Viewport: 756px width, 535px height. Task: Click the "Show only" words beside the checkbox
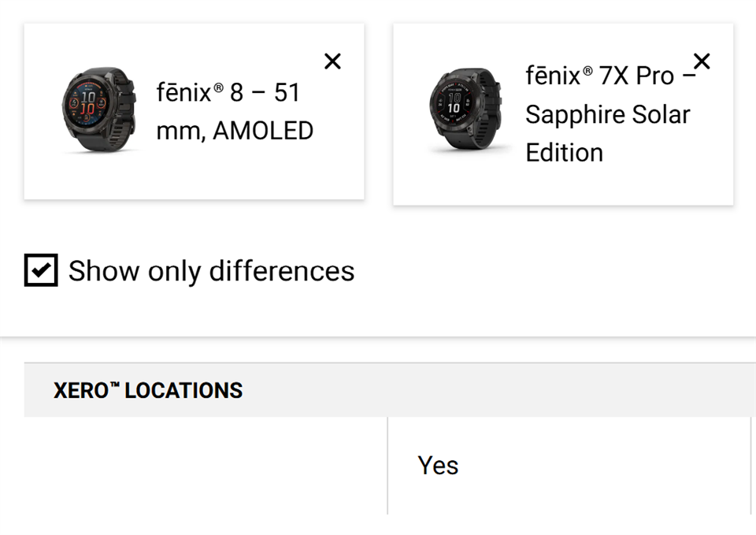pos(135,271)
